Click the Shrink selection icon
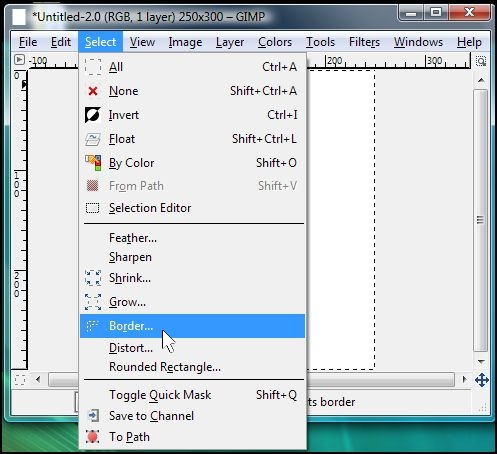The height and width of the screenshot is (454, 497). coord(93,278)
